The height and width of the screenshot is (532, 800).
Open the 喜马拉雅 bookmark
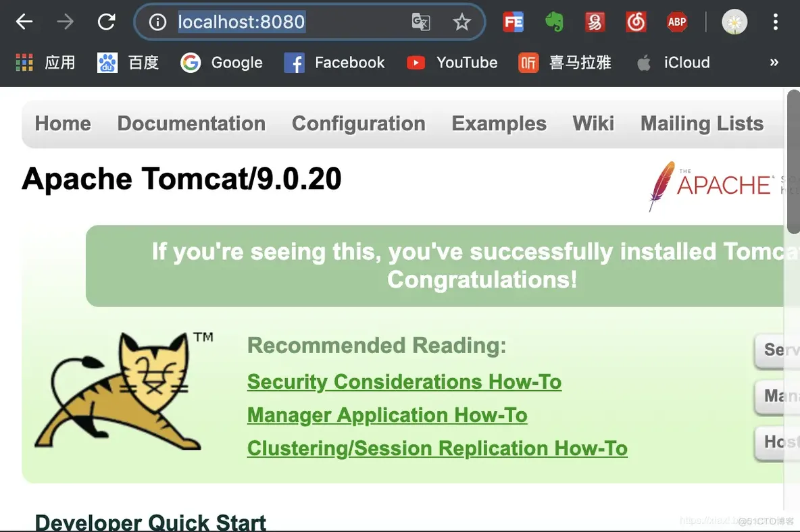coord(565,63)
